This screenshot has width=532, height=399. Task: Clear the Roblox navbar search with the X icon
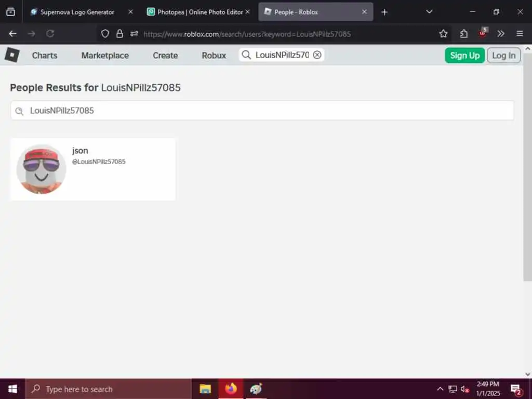tap(317, 55)
